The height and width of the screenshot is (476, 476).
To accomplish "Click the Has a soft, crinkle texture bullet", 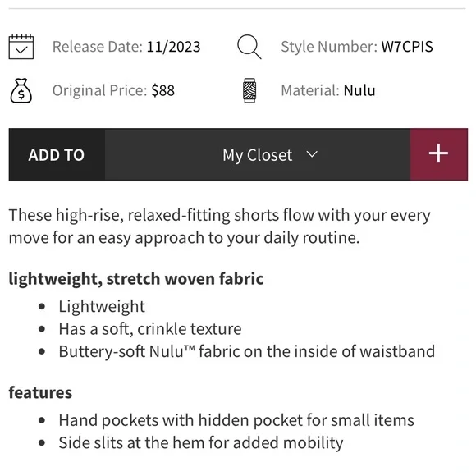I will [150, 329].
